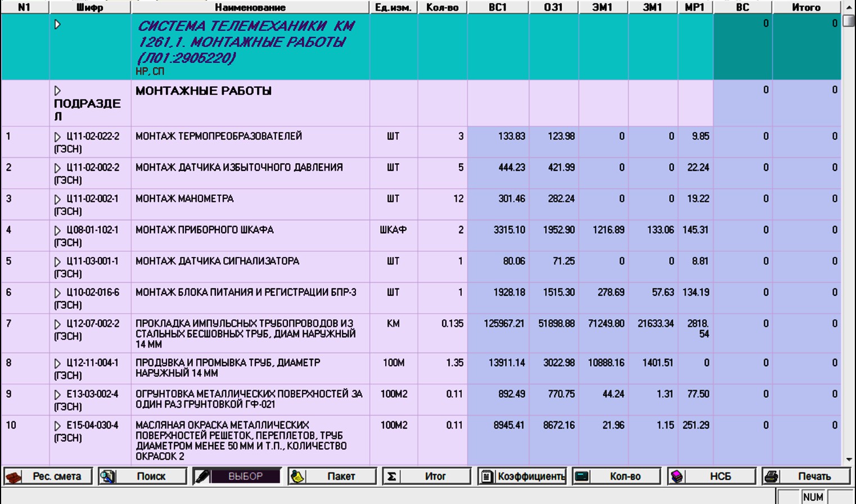Expand row Ц12-07-002-2 triangle

tap(57, 324)
